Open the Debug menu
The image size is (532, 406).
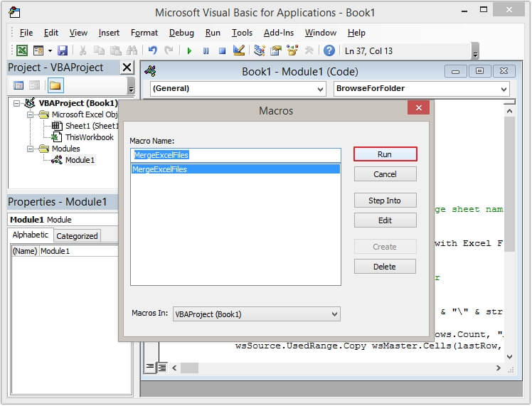[181, 33]
